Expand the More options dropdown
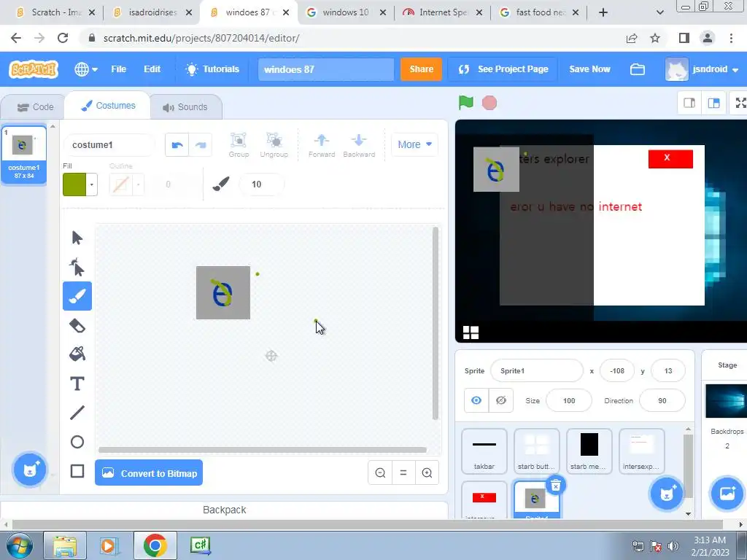Screen dimensions: 747x560 414,144
